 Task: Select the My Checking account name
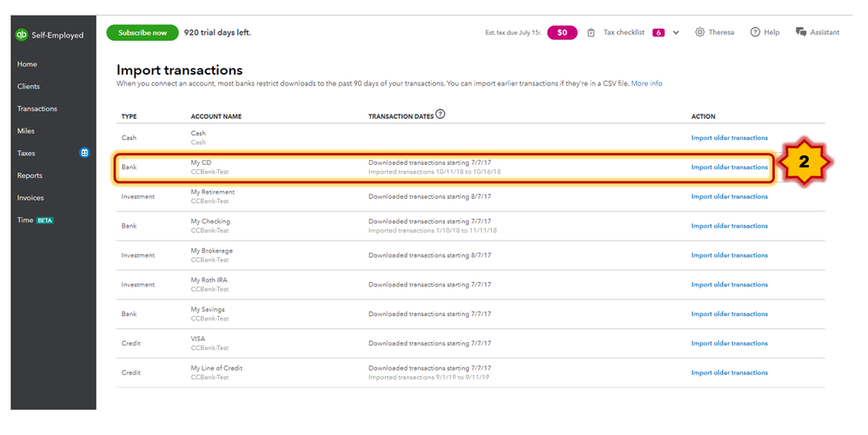click(210, 221)
